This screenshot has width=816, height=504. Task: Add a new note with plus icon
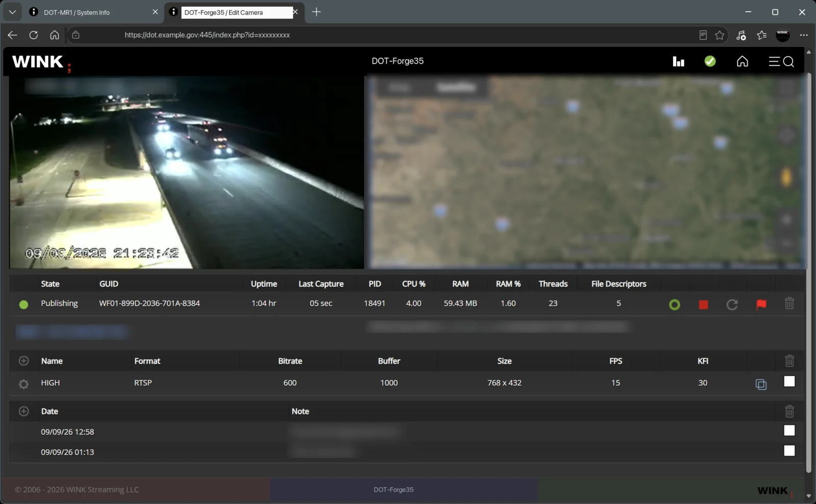(x=23, y=411)
